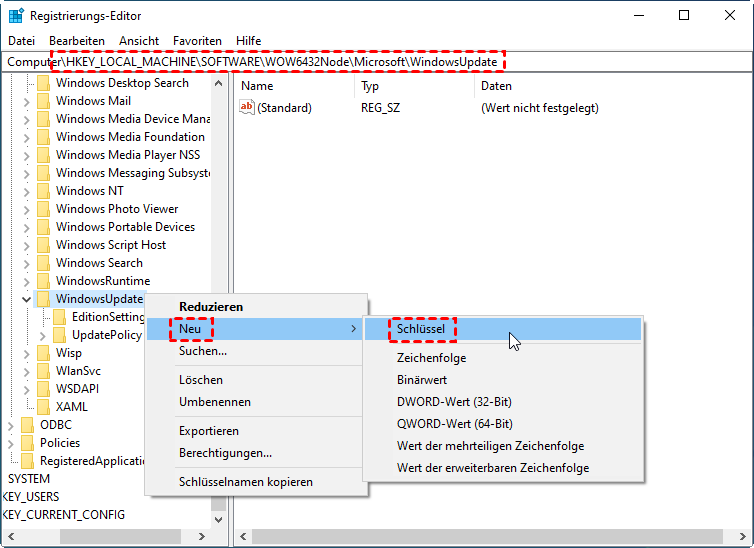Select Wert der erweiterbaren Zeichenfolge
754x548 pixels.
(503, 468)
